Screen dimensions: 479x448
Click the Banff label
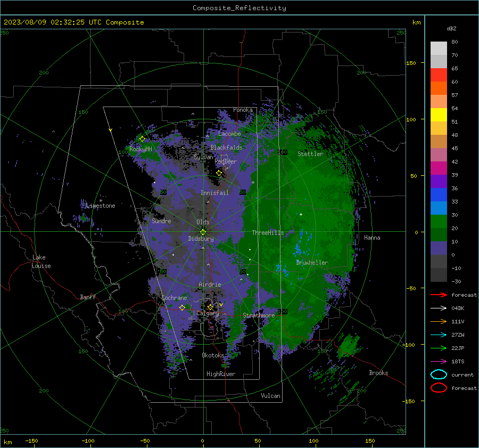pos(88,297)
